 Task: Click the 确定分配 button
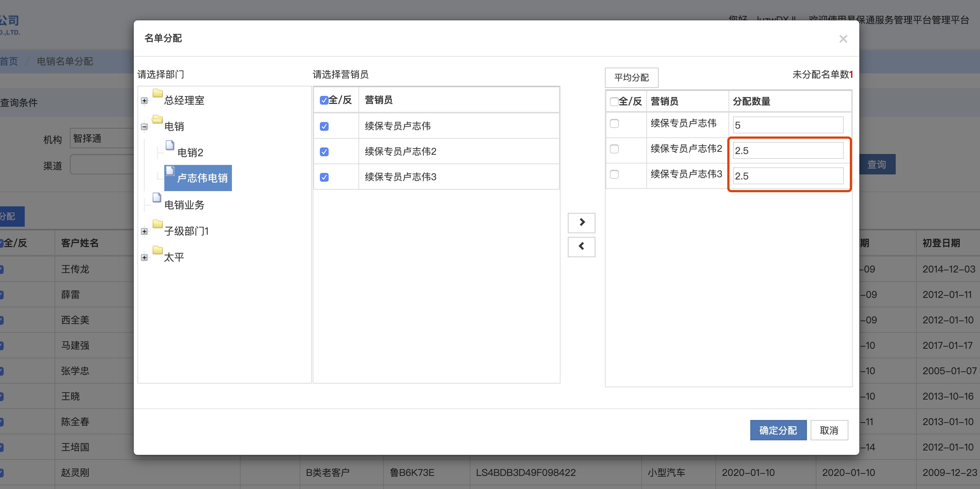[x=778, y=430]
